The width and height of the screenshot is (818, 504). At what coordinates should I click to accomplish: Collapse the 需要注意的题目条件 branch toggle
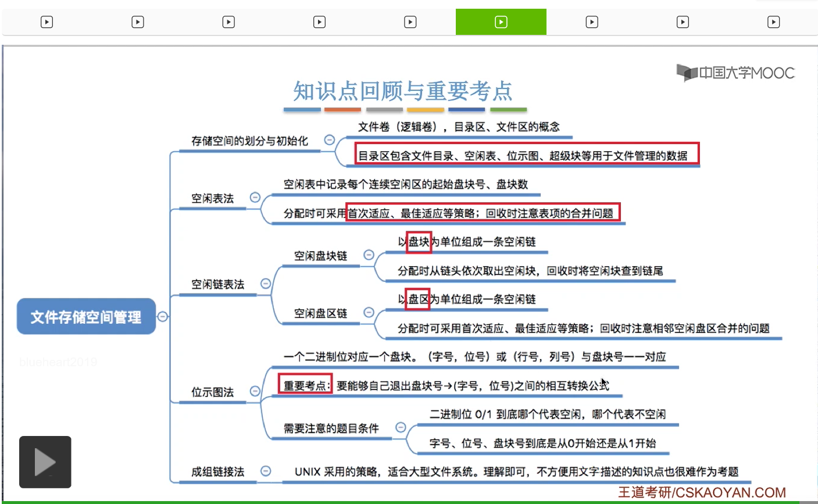401,427
